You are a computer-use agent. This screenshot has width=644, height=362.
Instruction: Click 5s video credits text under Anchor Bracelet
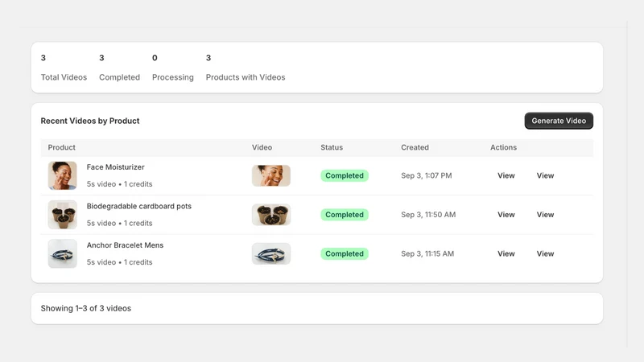coord(119,262)
